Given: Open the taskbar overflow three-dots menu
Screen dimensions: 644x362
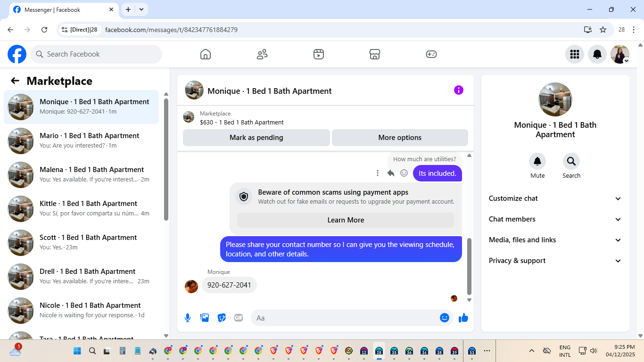Looking at the screenshot, I should point(487,351).
